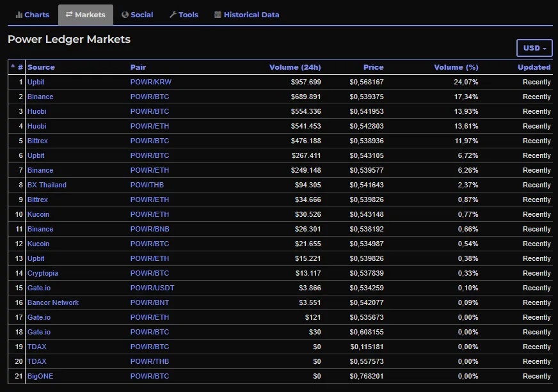Select the $0,768201 price cell
This screenshot has height=392, width=558.
point(367,376)
